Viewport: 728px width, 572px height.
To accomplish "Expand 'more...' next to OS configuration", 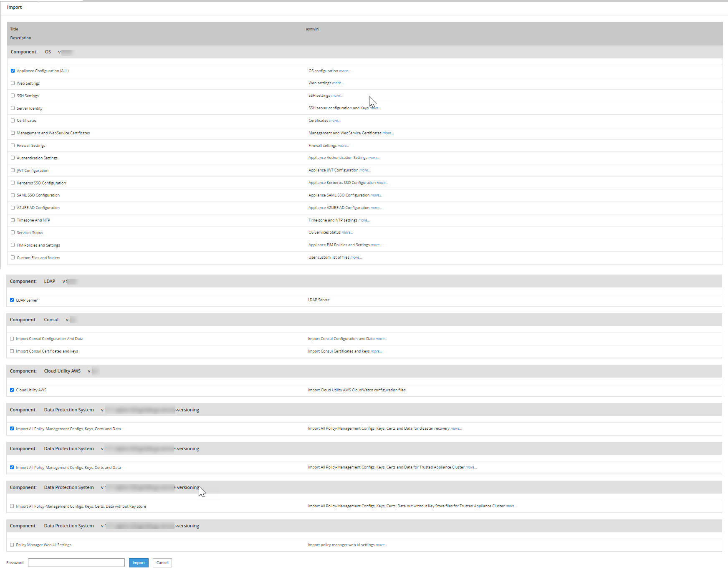I will [344, 71].
